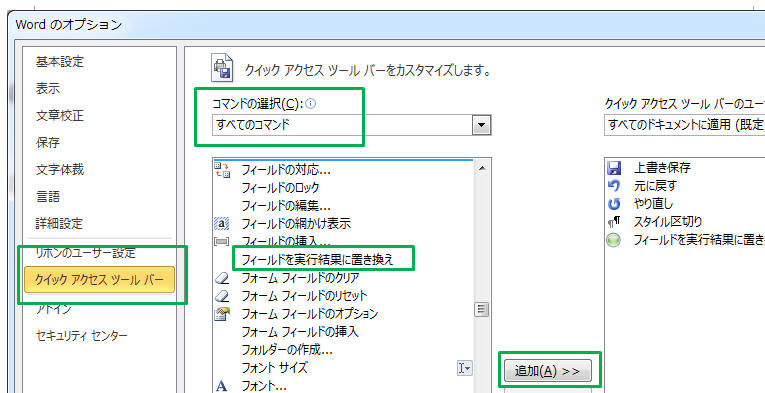Select 元に戻す in toolbar list
Image resolution: width=765 pixels, height=393 pixels.
[655, 186]
